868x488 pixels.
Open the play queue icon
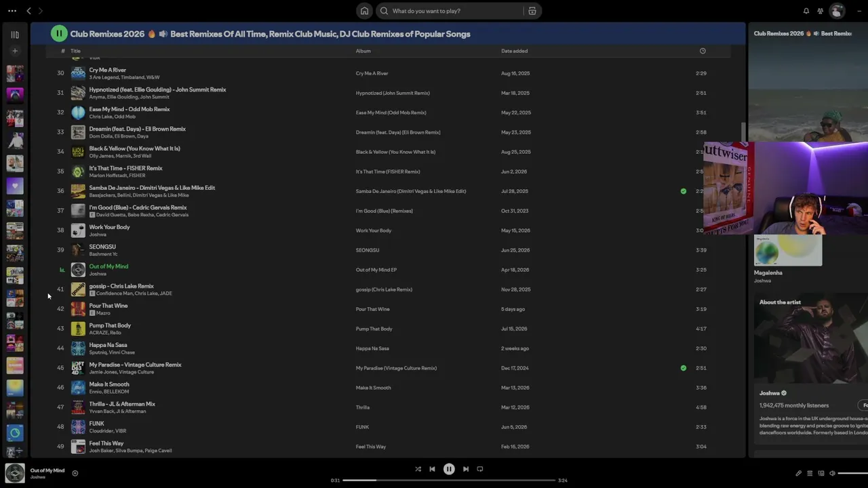tap(810, 473)
